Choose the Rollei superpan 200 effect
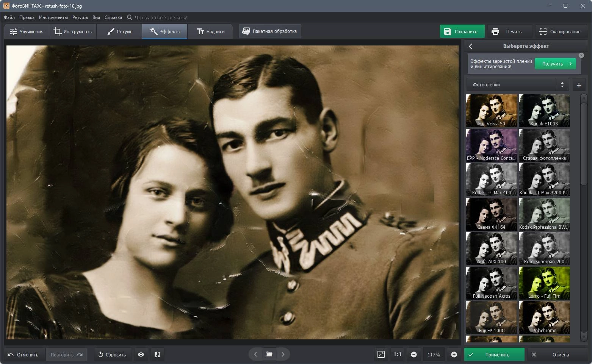This screenshot has width=592, height=364. click(544, 248)
